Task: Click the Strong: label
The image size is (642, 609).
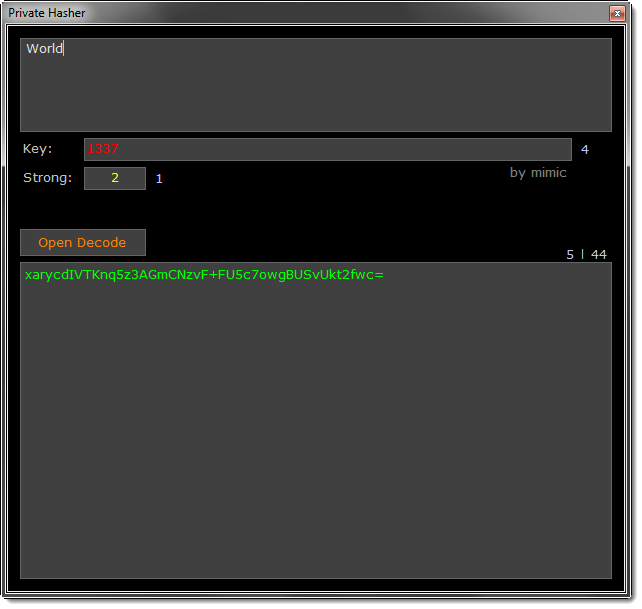Action: click(x=47, y=178)
